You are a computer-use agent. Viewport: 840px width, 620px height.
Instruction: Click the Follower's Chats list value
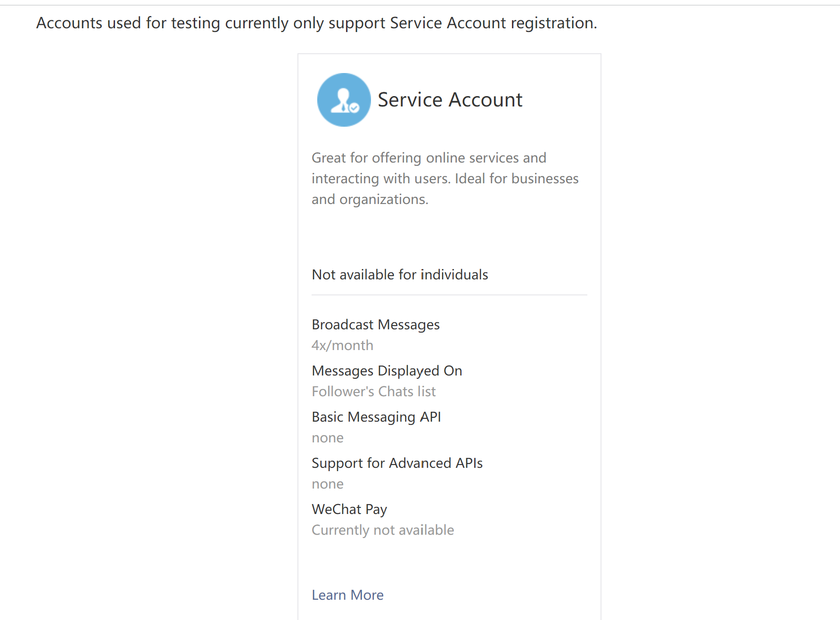pyautogui.click(x=373, y=392)
